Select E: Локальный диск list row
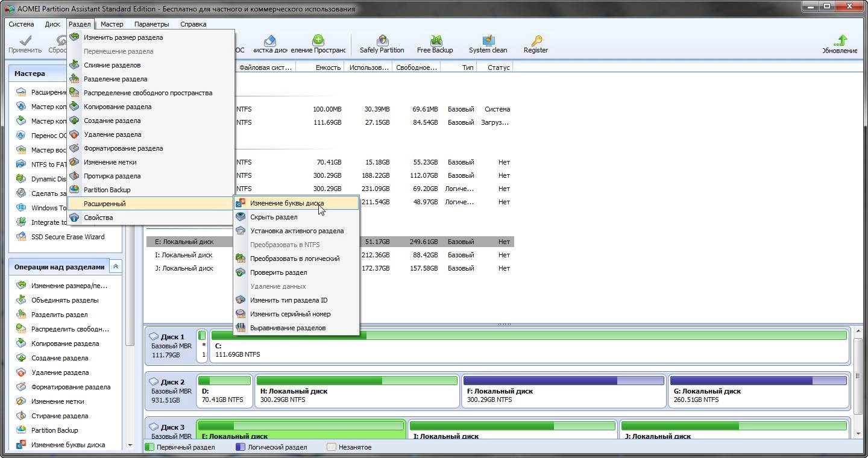 (x=330, y=242)
